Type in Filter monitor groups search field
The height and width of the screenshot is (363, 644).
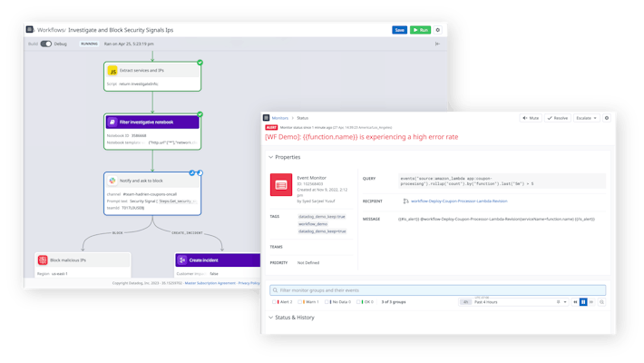point(435,289)
